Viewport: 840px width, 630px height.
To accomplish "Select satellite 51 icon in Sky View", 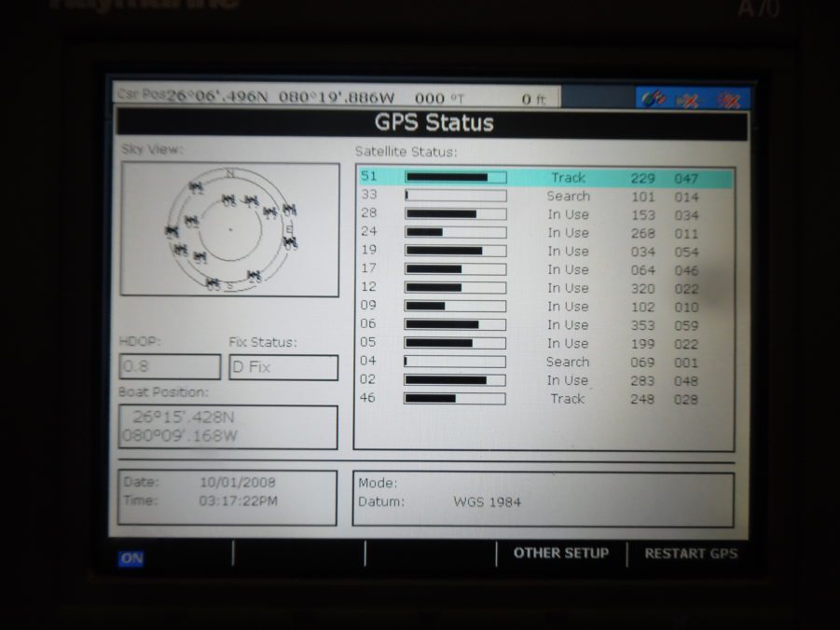I will coord(200,257).
